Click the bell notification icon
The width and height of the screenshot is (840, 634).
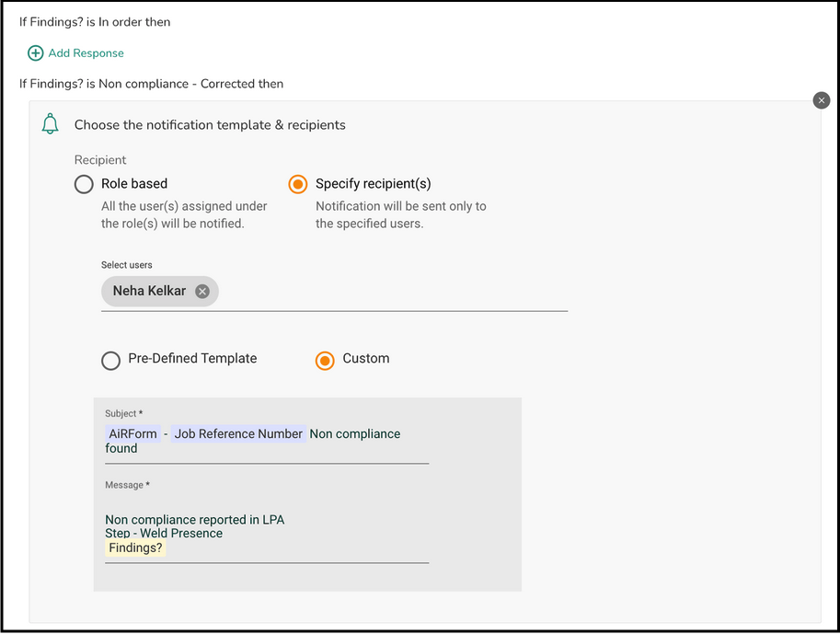pos(51,124)
